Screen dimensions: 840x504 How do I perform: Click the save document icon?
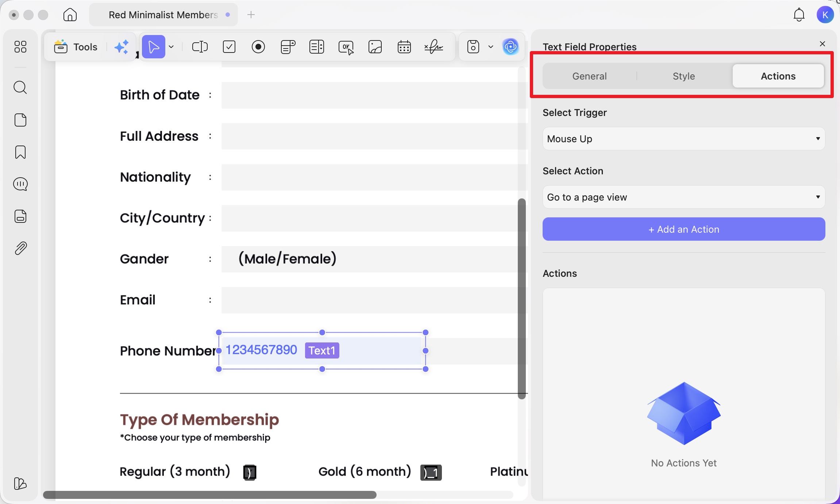tap(473, 47)
